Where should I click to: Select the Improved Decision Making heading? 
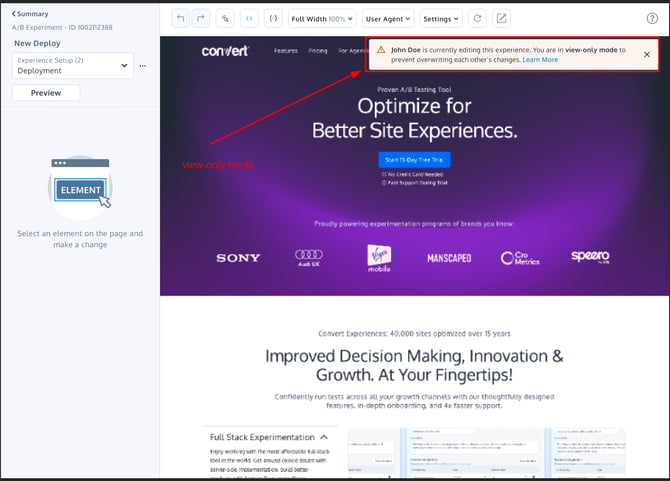pos(414,365)
